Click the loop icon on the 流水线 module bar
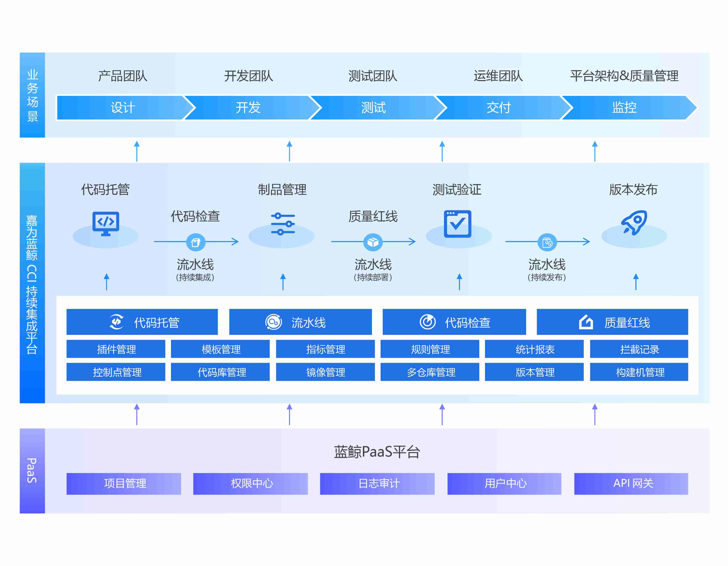728x566 pixels. 273,322
